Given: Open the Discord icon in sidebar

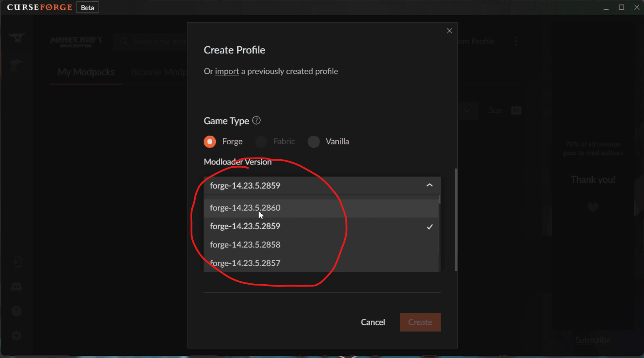Looking at the screenshot, I should point(16,287).
